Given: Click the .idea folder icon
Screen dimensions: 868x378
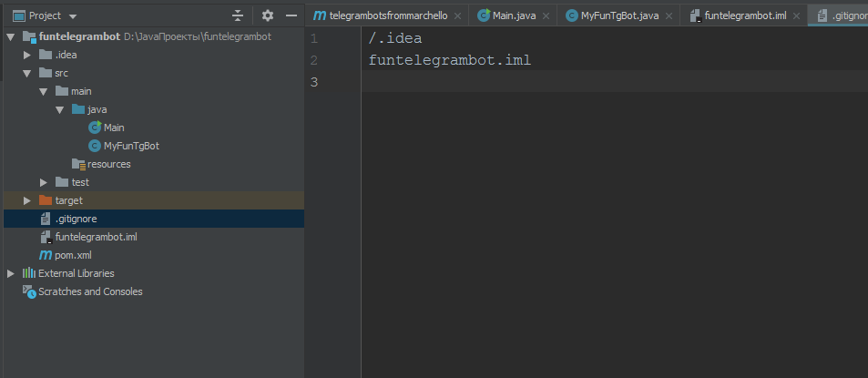Looking at the screenshot, I should tap(46, 55).
